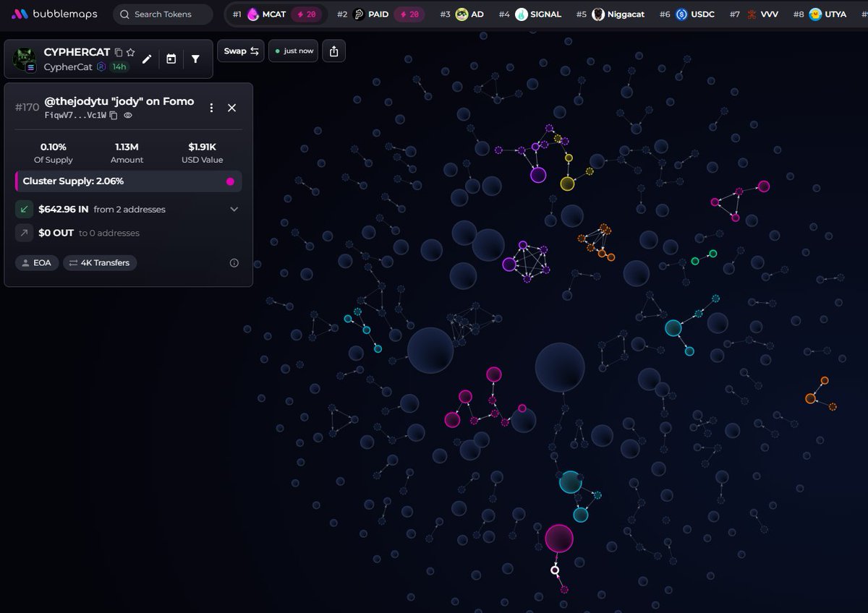Toggle visibility eye for wallet FiqwV7...Vc1W
868x613 pixels.
(x=128, y=115)
